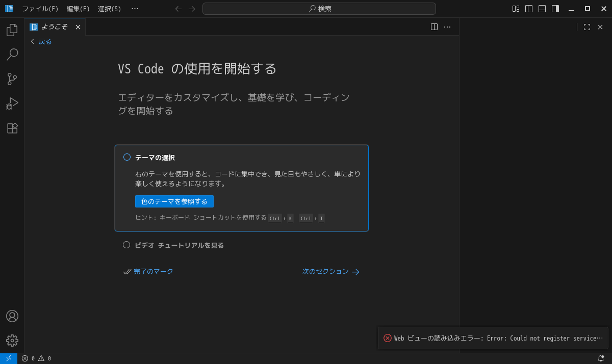Click the VS Code app icon in title bar
Viewport: 612px width, 364px height.
[9, 9]
